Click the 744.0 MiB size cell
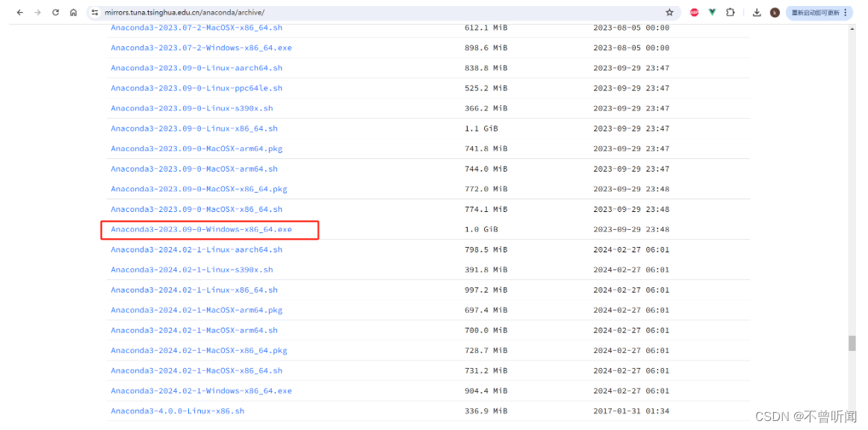Viewport: 868px width, 430px height. click(x=486, y=169)
